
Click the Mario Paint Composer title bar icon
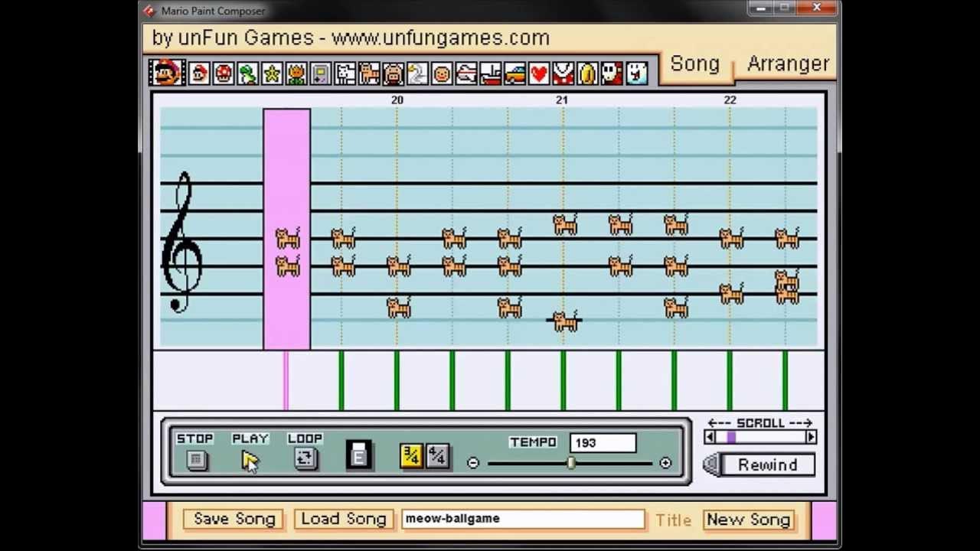coord(149,11)
